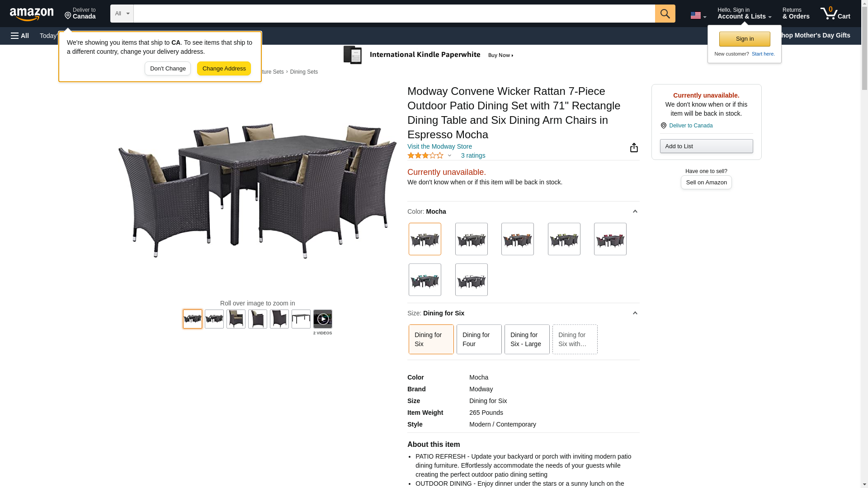Select the Dining for Six size option
Image resolution: width=868 pixels, height=488 pixels.
(431, 339)
